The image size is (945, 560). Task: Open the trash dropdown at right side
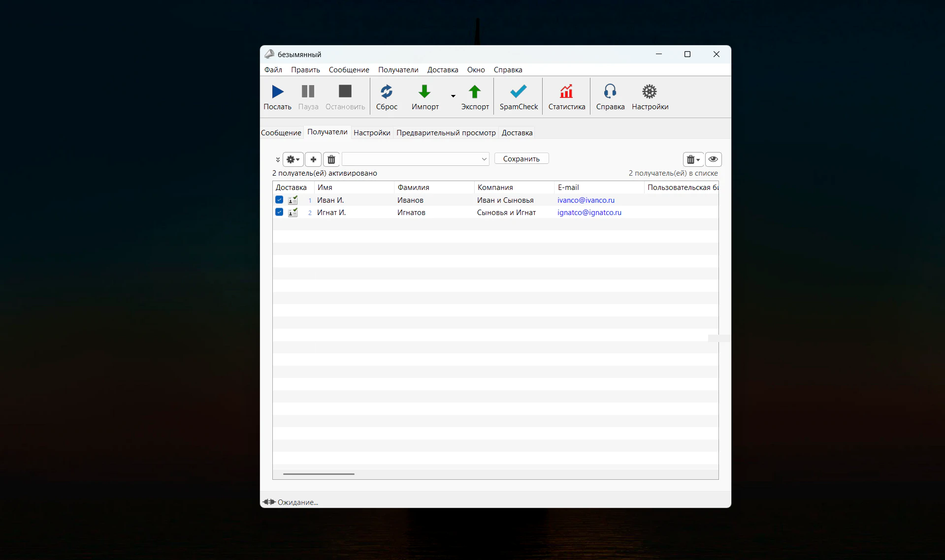pyautogui.click(x=693, y=159)
